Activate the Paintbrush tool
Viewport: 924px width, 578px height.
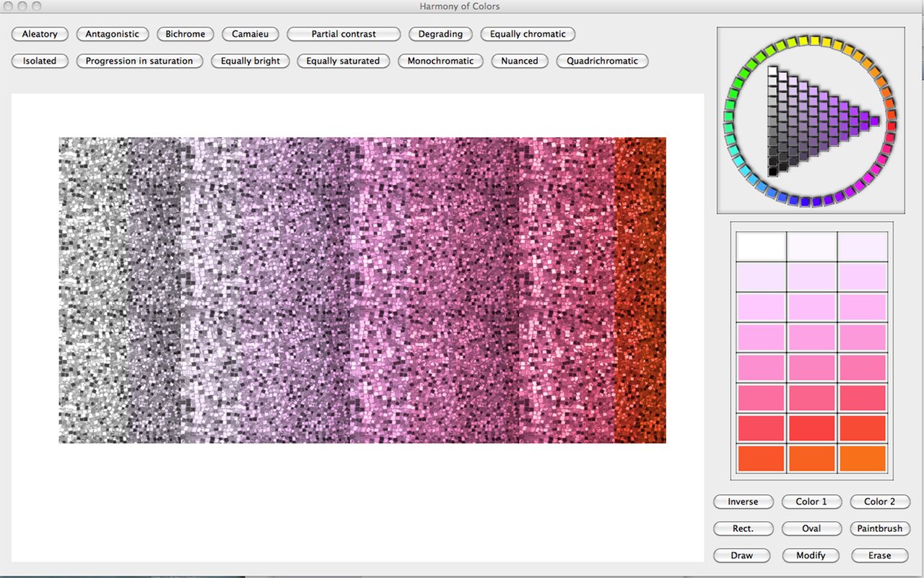point(879,529)
